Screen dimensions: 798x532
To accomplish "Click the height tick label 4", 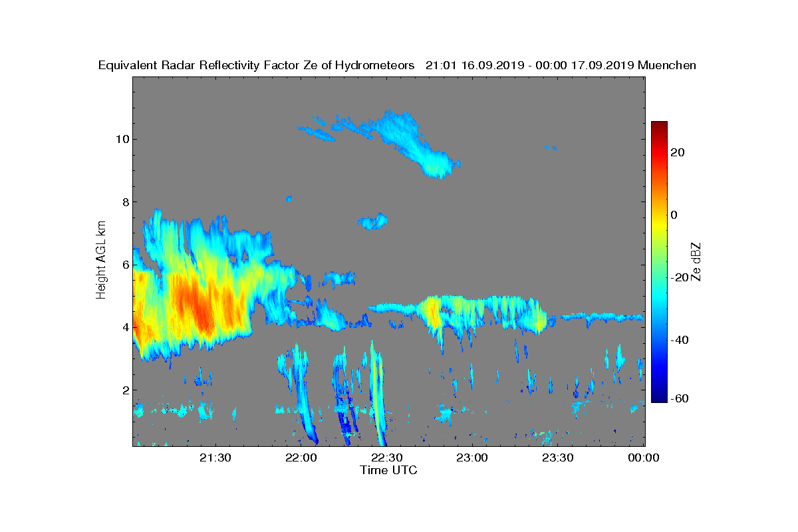I will [125, 327].
